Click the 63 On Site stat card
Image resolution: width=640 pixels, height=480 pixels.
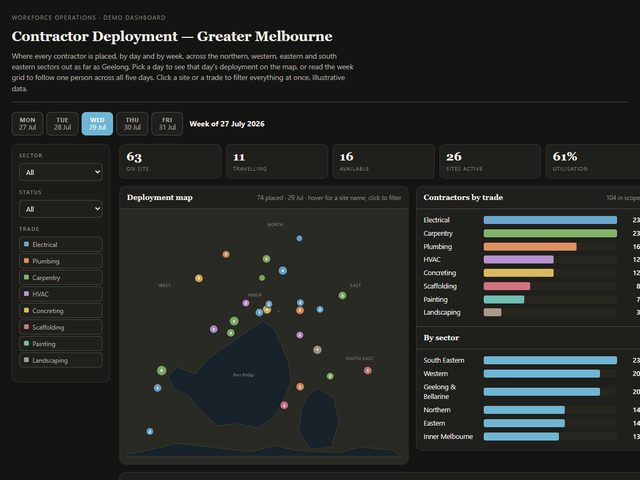170,161
